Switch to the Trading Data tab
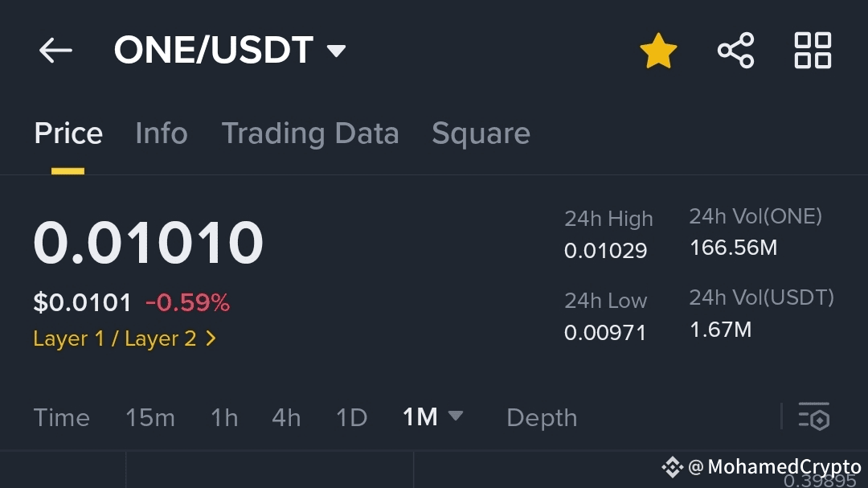This screenshot has width=868, height=488. (310, 133)
